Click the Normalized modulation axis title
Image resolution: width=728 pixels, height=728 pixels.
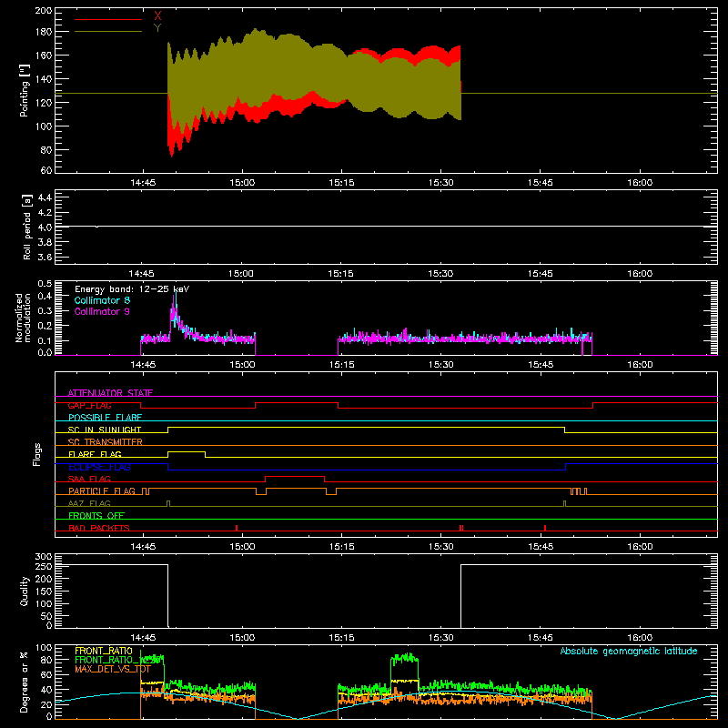[23, 318]
